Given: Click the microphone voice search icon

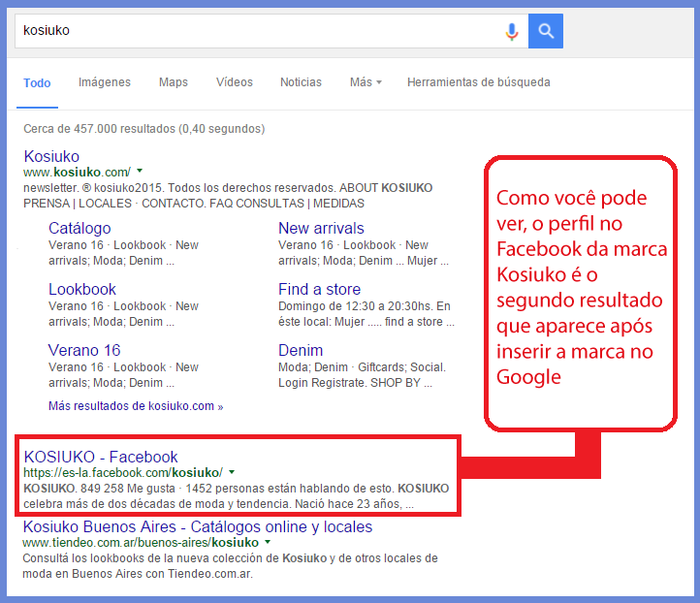Looking at the screenshot, I should click(x=512, y=31).
